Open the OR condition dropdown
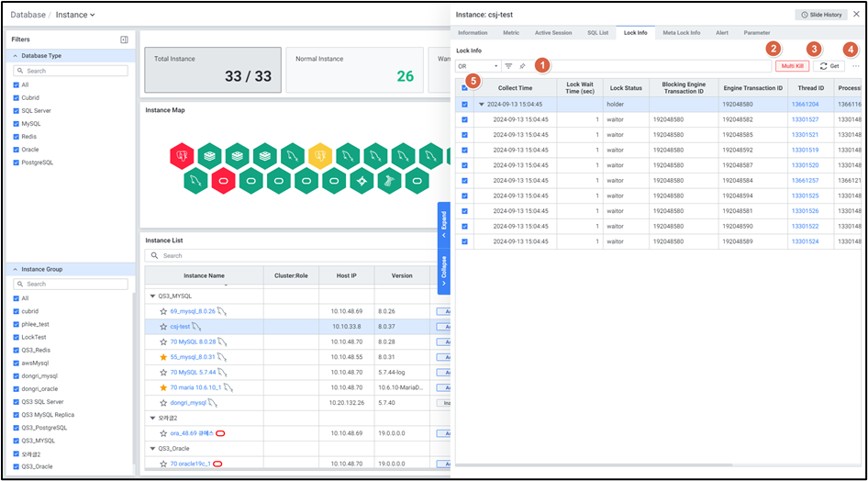The image size is (868, 481). click(477, 66)
